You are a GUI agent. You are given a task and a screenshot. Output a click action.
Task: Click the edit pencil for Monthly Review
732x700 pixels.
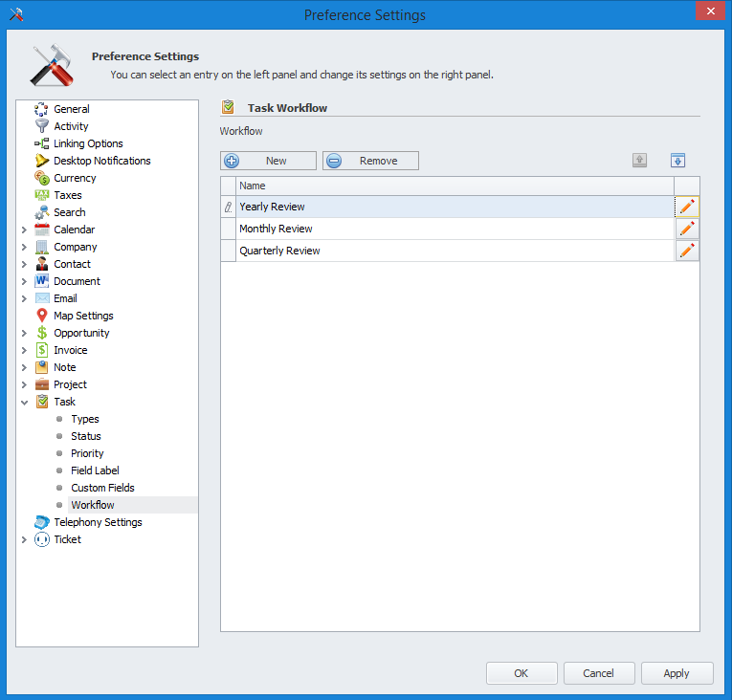[686, 229]
